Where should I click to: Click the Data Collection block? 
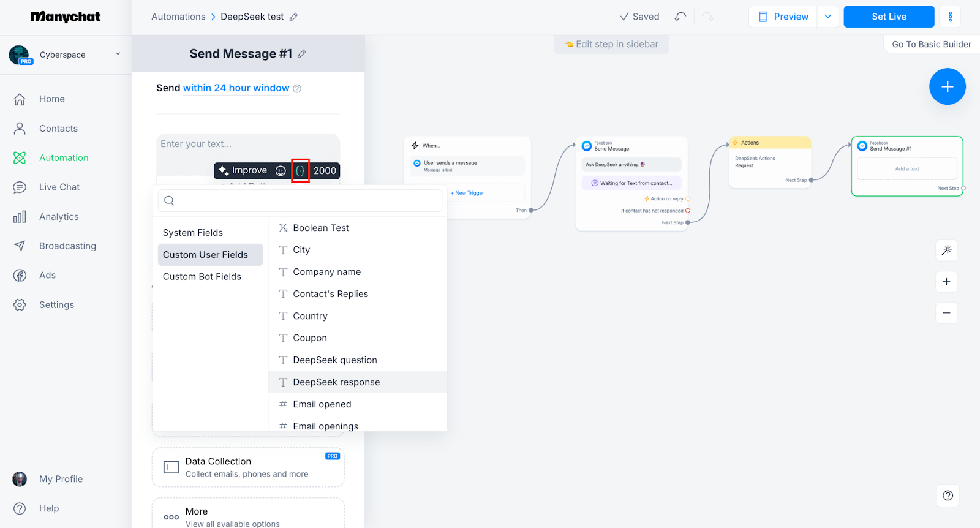pos(248,467)
